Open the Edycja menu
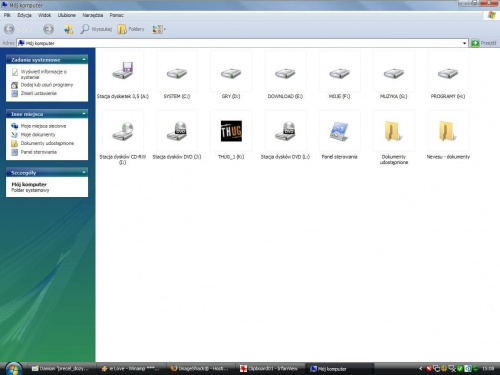Viewport: 500px width, 375px height. (24, 15)
